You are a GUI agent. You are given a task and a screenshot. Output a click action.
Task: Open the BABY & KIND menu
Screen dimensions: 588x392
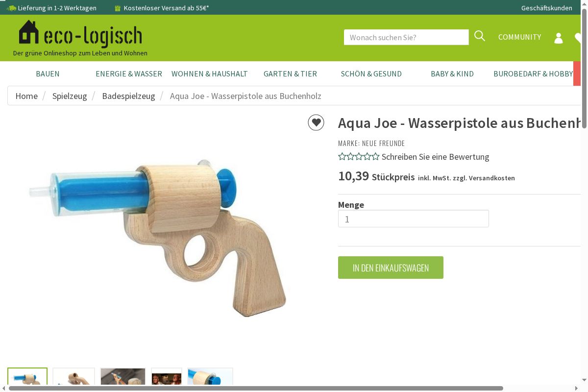click(452, 73)
